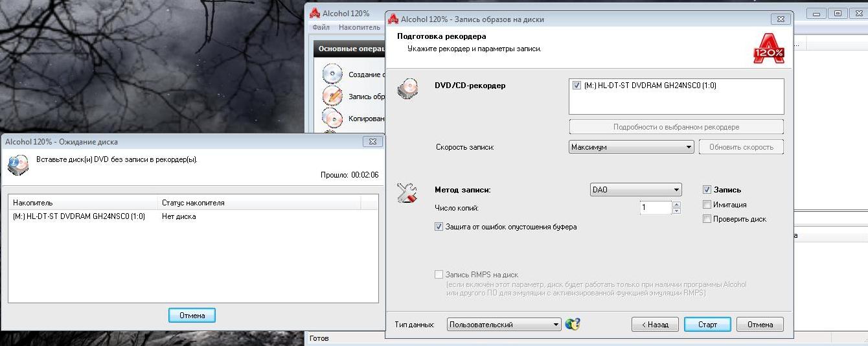Open the Файл menu in main window
Viewport: 868px width, 346px height.
321,27
